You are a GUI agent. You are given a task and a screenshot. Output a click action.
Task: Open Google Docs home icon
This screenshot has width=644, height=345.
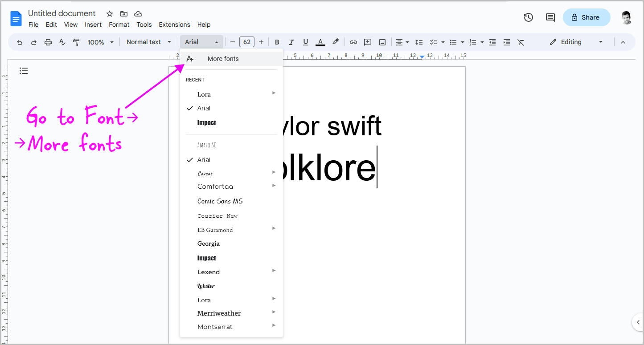[x=16, y=19]
